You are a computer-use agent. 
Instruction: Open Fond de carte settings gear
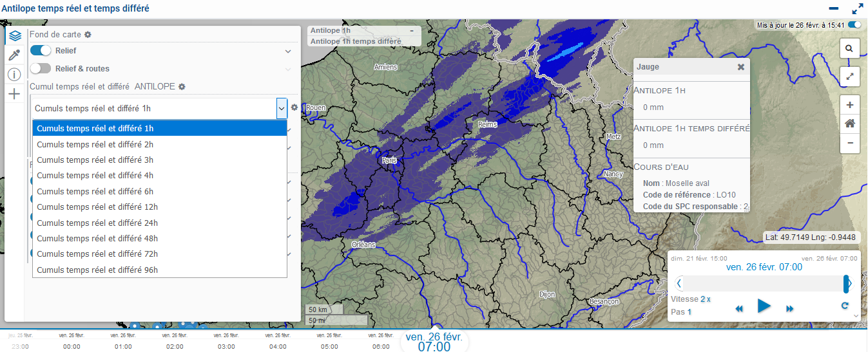[88, 34]
